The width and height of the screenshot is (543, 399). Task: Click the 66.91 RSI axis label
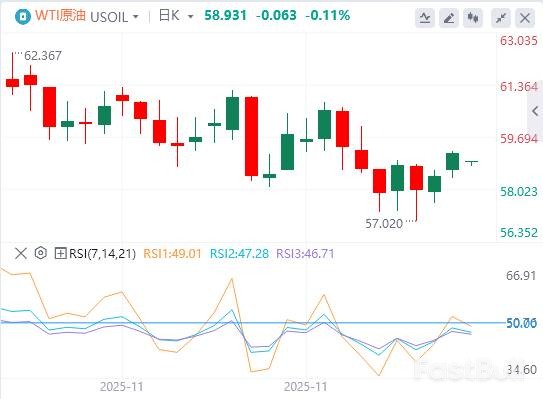tap(521, 276)
